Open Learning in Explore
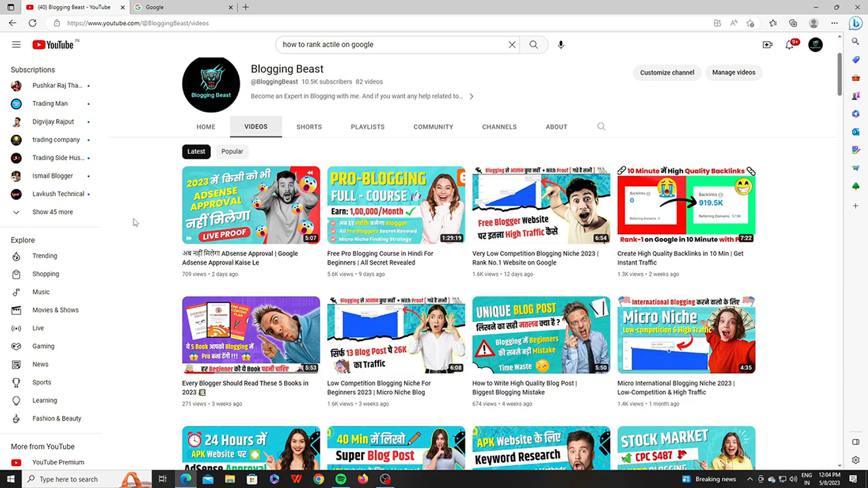Image resolution: width=868 pixels, height=488 pixels. [x=51, y=400]
